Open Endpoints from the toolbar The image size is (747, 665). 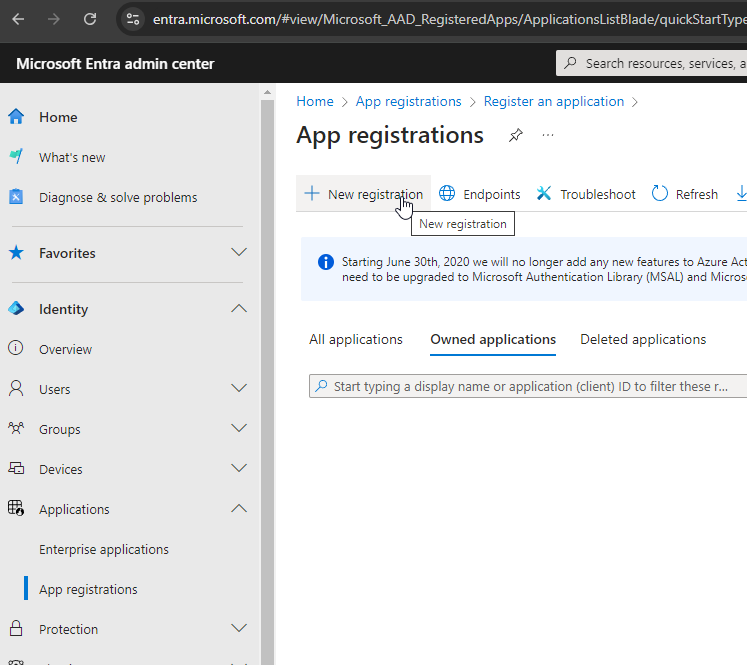[479, 194]
